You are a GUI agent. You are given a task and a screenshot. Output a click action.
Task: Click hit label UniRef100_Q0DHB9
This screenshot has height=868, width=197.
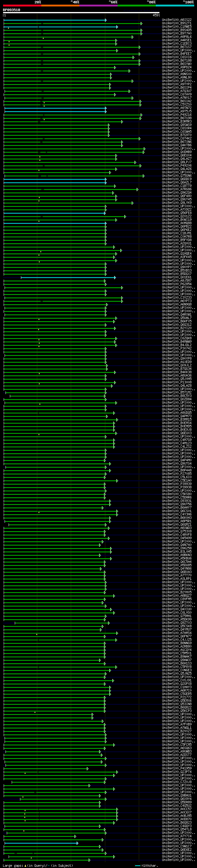click(177, 151)
